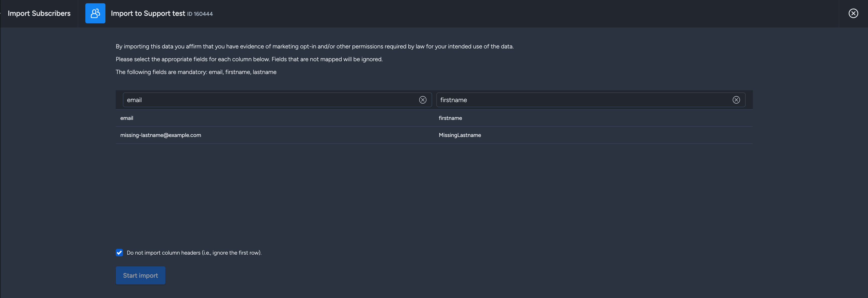
Task: Click the mandatory fields notice text
Action: [x=196, y=72]
